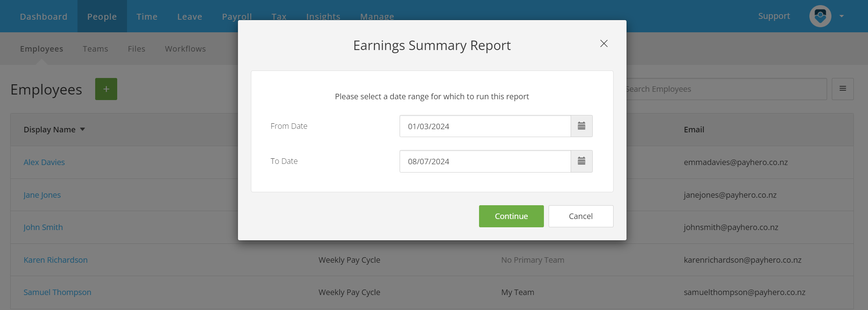
Task: Edit the From Date field
Action: 485,126
